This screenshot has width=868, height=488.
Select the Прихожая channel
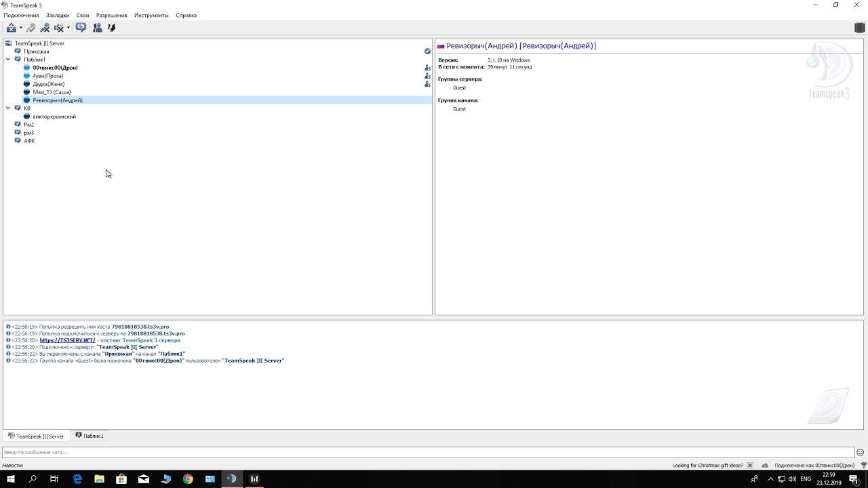coord(37,52)
